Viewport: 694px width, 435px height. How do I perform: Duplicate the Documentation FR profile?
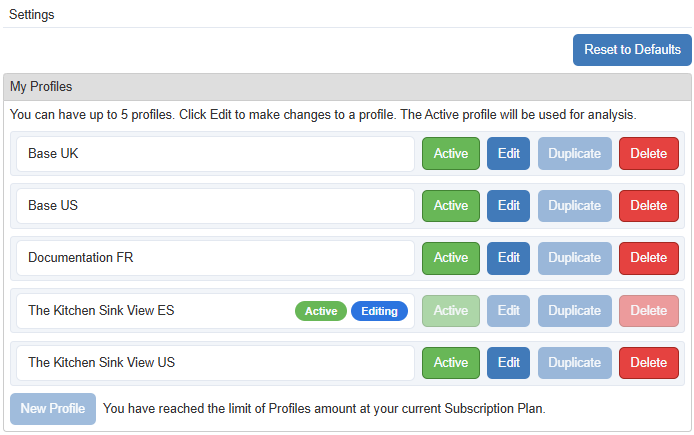[574, 258]
